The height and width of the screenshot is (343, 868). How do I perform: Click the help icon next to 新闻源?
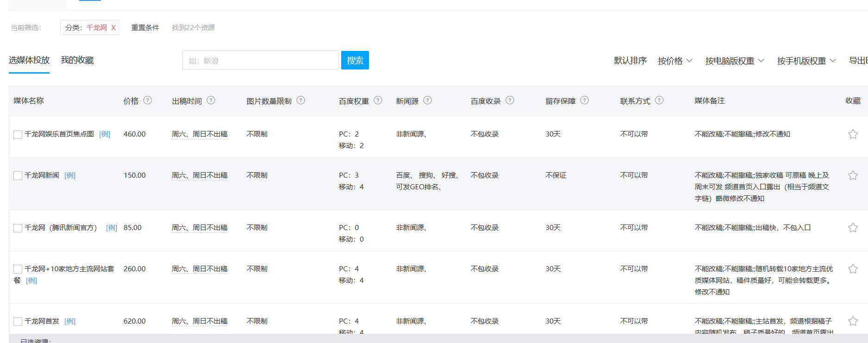[x=428, y=100]
